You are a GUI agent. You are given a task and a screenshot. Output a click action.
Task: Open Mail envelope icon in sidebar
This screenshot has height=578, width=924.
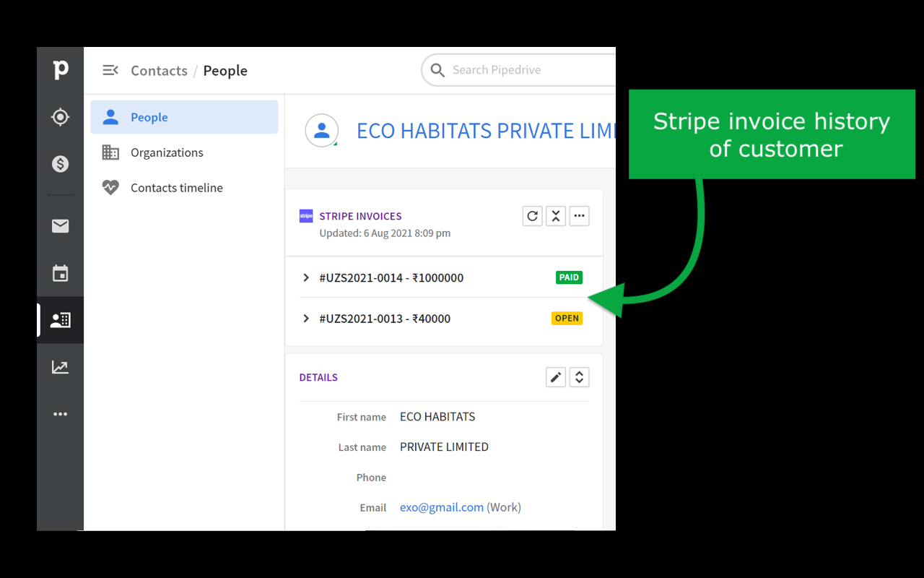click(61, 226)
